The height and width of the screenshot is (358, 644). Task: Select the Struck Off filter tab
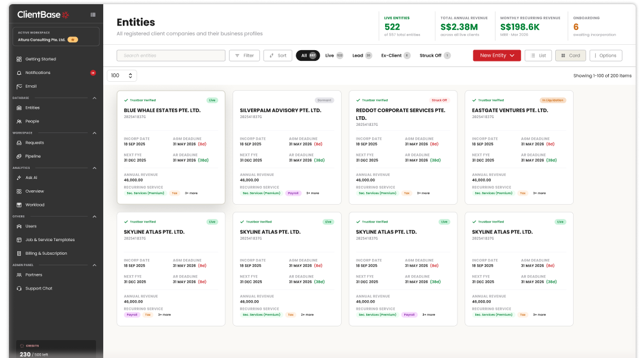coord(435,55)
